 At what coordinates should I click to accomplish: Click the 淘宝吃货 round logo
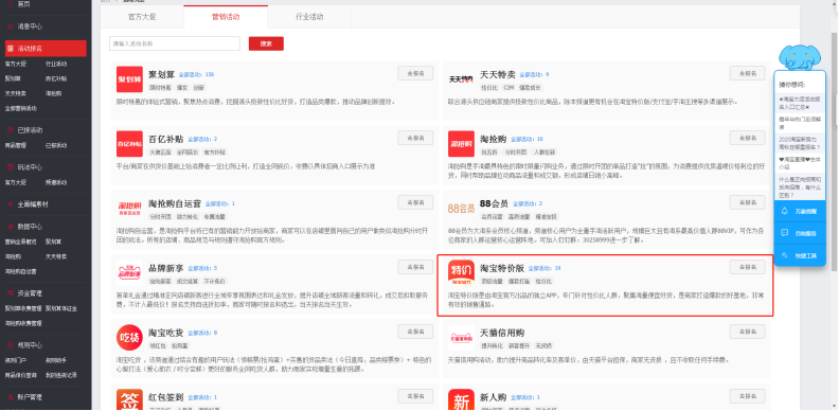129,338
